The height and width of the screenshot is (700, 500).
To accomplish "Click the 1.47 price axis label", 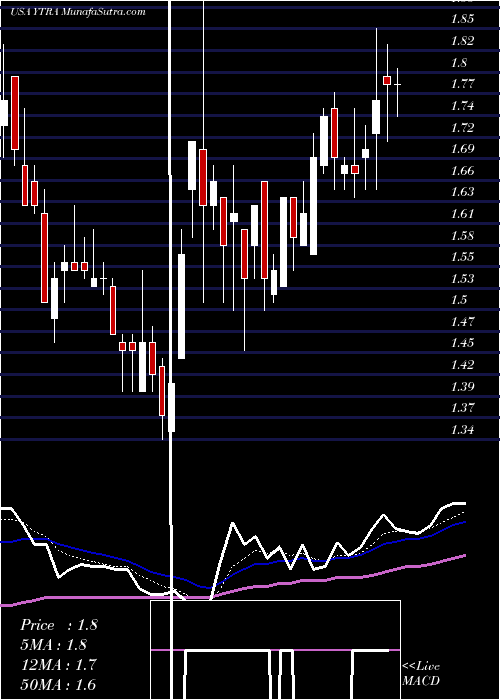I will coord(462,322).
